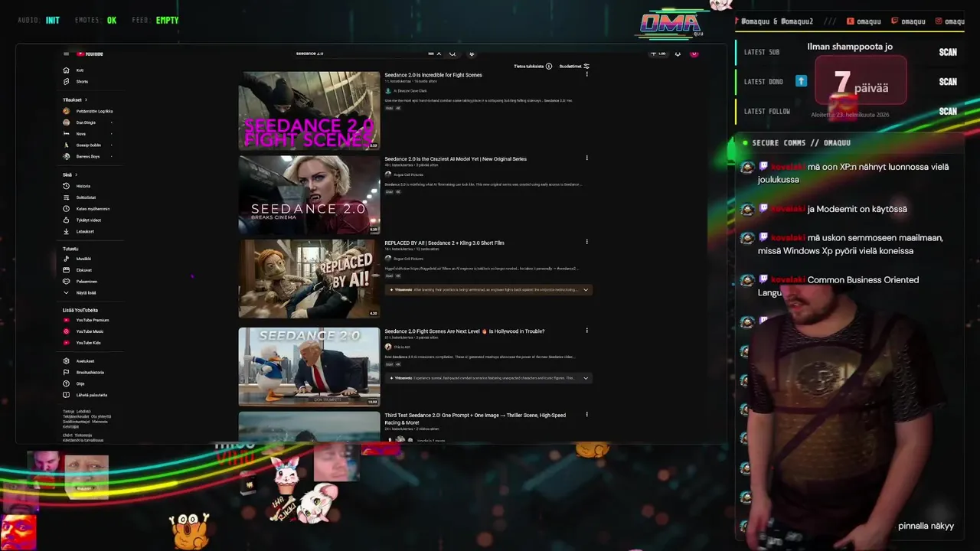Open title Seedance 2.0 is Incredible for Fight Scenes
The width and height of the screenshot is (980, 551).
433,75
